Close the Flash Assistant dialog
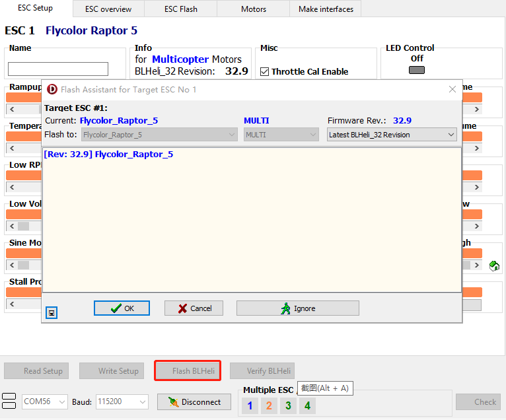This screenshot has height=420, width=506. [x=452, y=89]
